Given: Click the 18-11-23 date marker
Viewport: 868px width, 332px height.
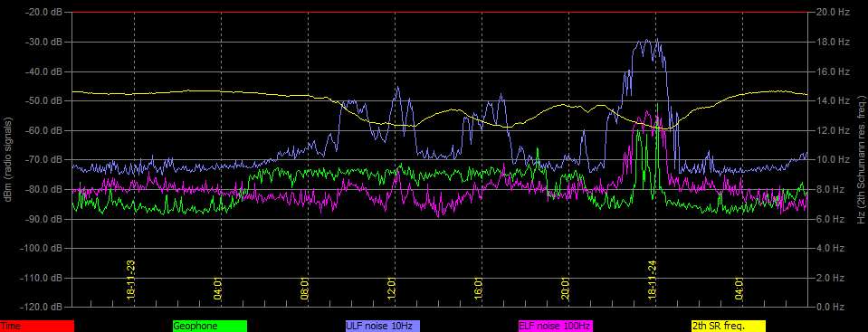Looking at the screenshot, I should 130,280.
